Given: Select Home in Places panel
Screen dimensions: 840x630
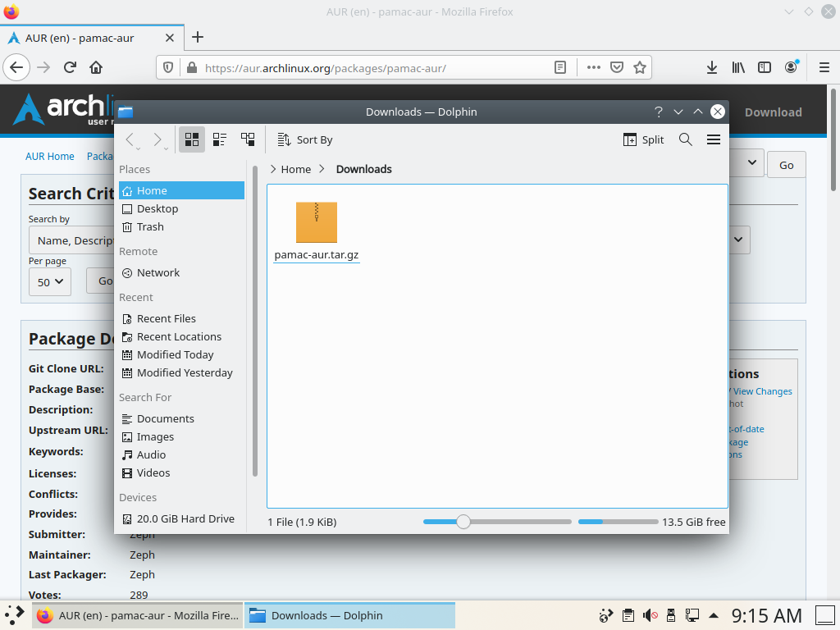Looking at the screenshot, I should tap(181, 190).
